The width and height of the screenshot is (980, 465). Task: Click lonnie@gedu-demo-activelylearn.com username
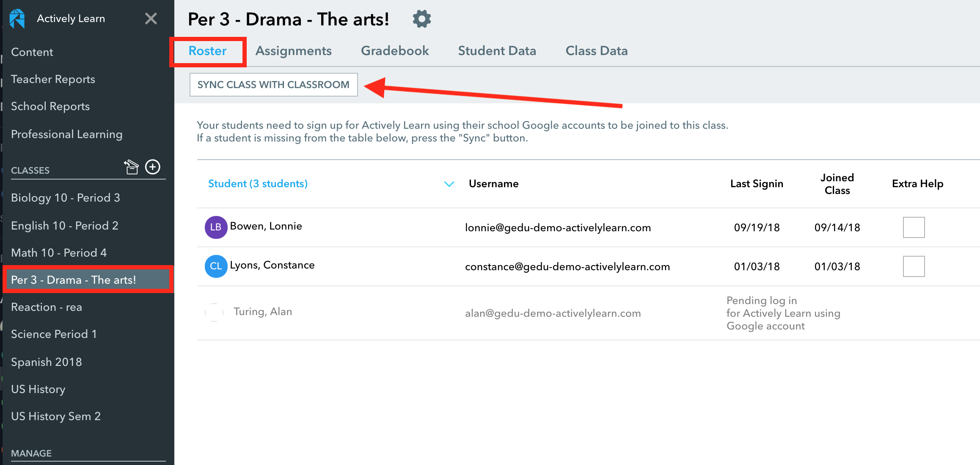[x=558, y=228]
